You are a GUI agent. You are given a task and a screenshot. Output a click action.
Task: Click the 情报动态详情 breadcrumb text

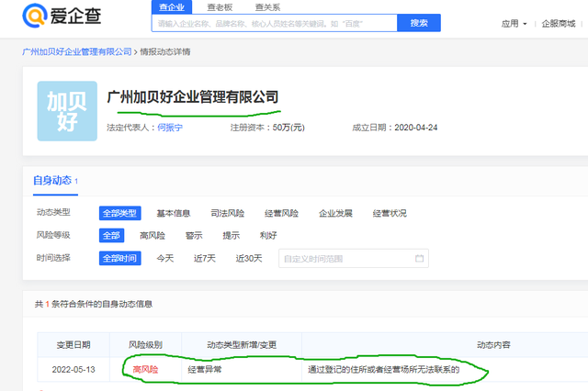[x=165, y=51]
